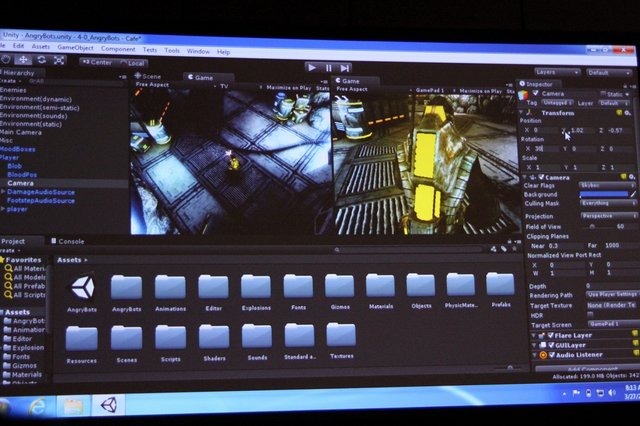Start Play mode
This screenshot has height=426, width=640.
click(311, 67)
